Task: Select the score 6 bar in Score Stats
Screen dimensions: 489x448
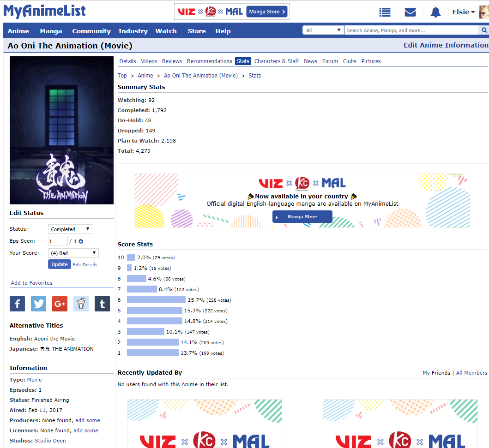Action: click(x=156, y=300)
